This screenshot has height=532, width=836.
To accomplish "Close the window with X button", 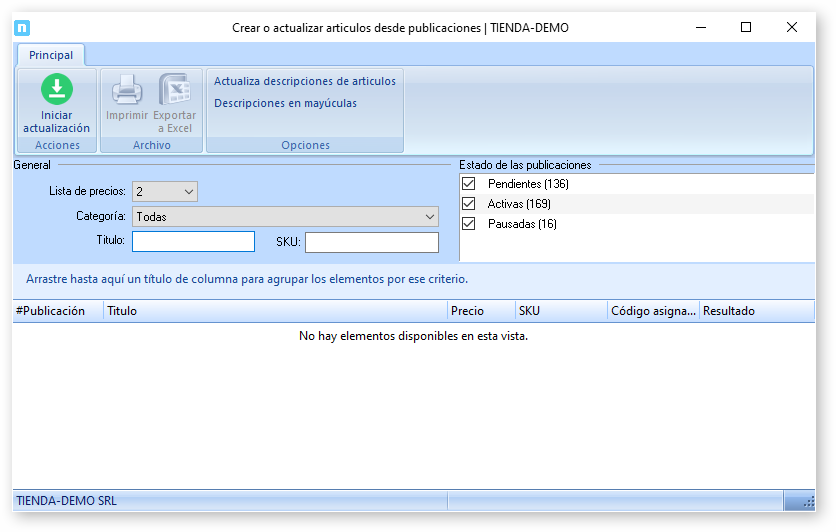I will (792, 28).
